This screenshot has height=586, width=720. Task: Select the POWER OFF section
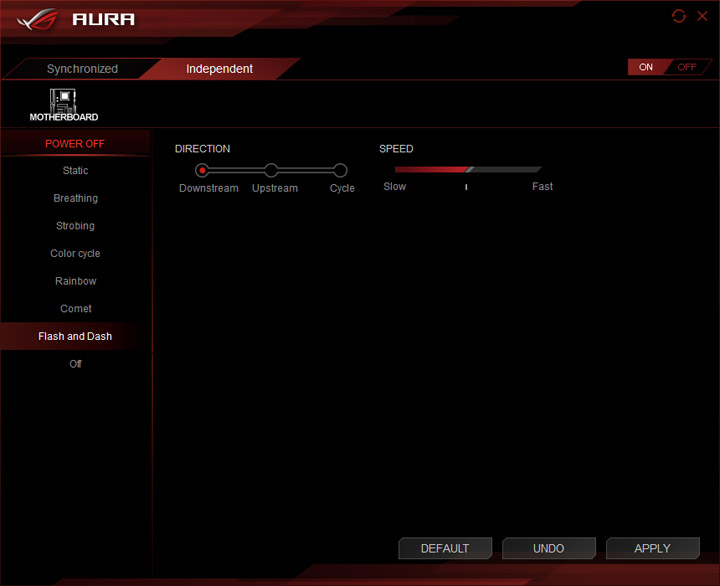pos(75,144)
